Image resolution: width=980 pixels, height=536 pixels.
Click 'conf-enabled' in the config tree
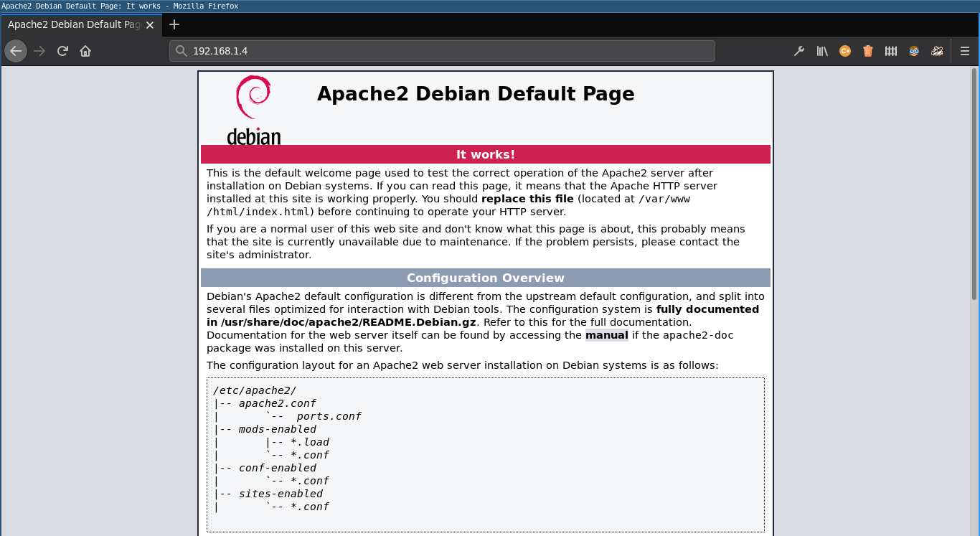277,468
